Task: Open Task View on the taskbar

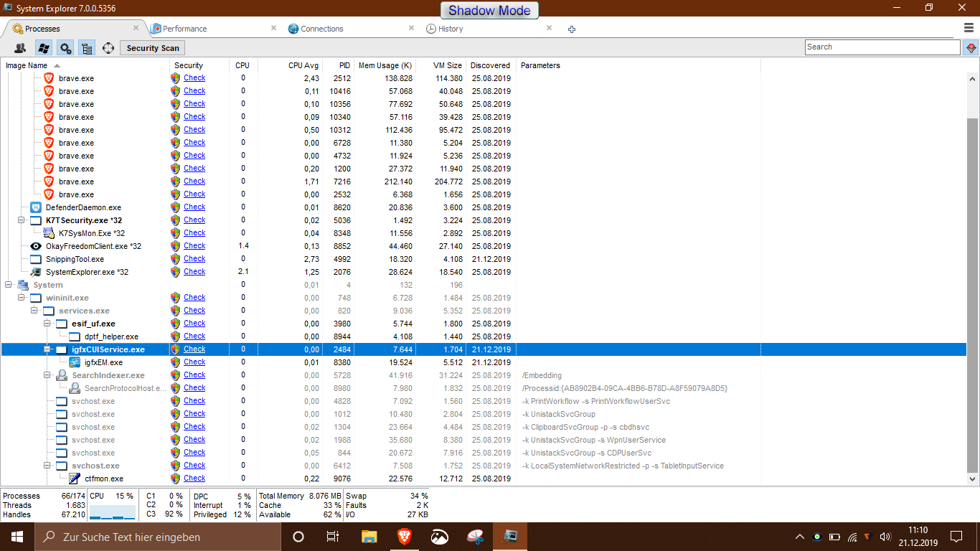Action: click(333, 537)
